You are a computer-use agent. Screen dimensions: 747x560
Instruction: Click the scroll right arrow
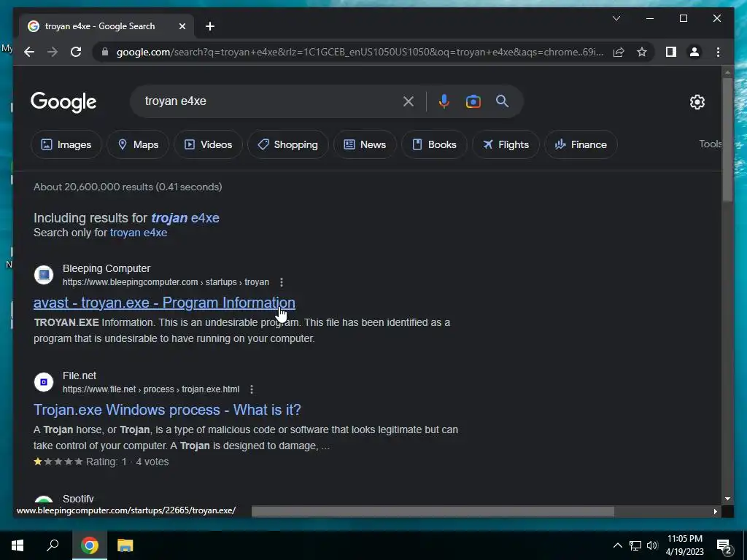[x=715, y=511]
